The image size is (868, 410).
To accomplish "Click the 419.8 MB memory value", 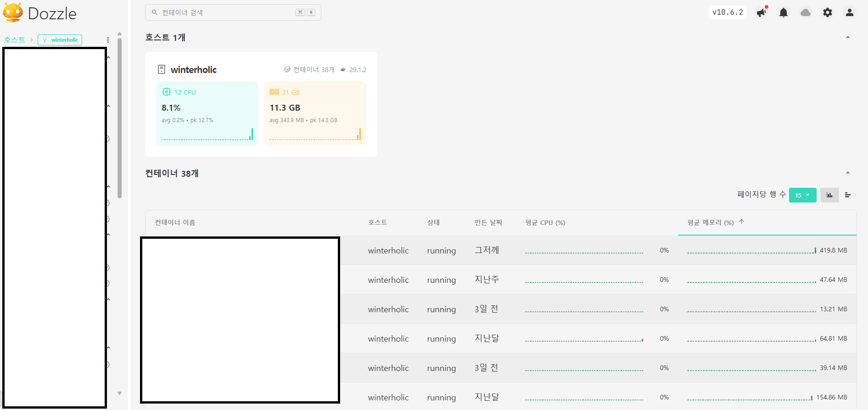I will pyautogui.click(x=834, y=250).
